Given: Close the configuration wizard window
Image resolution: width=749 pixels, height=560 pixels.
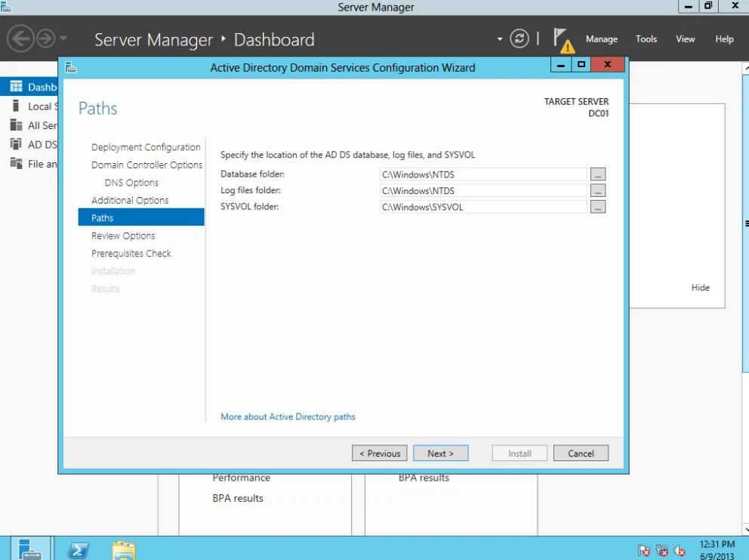Looking at the screenshot, I should pos(608,64).
